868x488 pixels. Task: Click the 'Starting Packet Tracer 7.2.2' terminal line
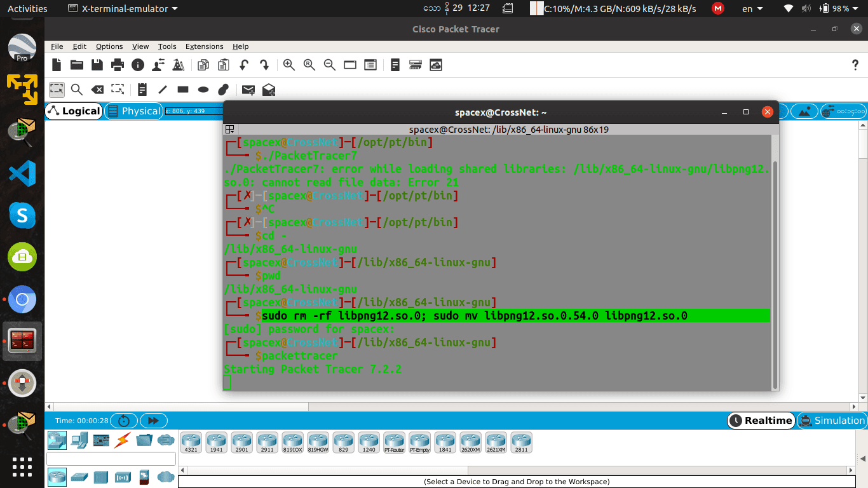313,369
